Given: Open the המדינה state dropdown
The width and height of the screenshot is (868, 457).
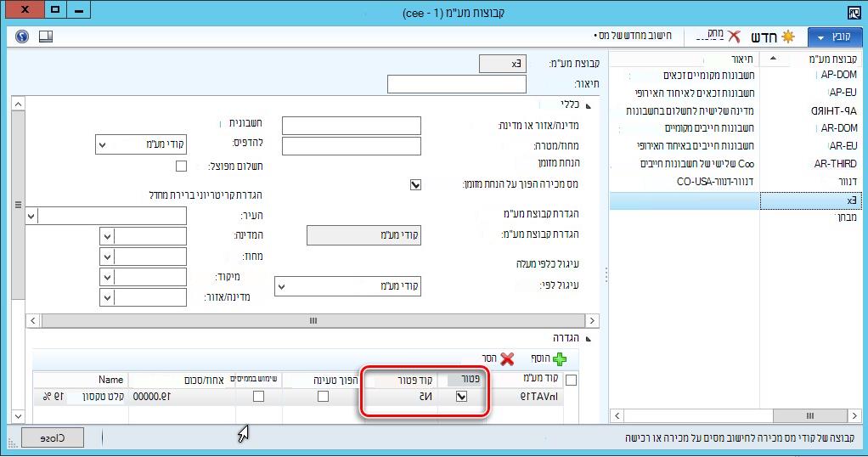Looking at the screenshot, I should click(107, 236).
